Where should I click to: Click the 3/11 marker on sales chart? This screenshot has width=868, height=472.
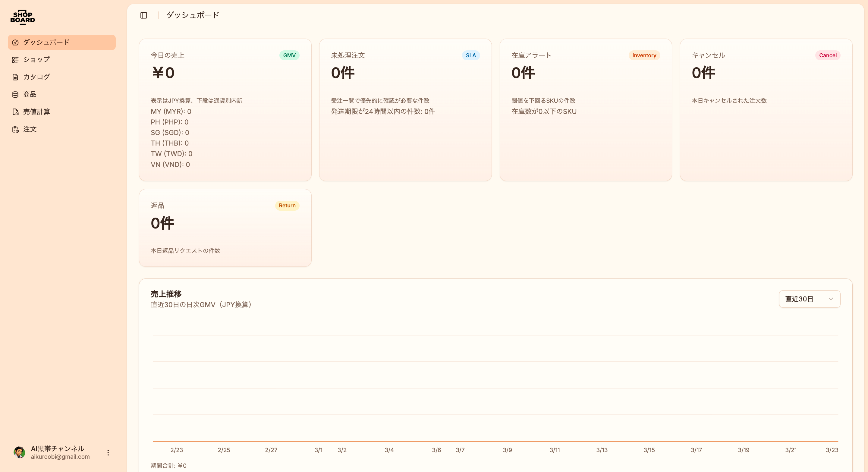tap(555, 450)
